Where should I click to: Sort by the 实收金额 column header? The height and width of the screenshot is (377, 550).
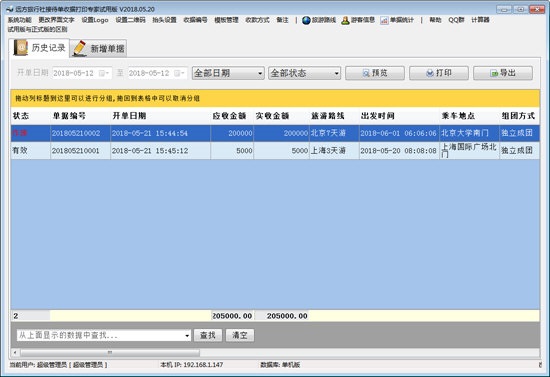coord(281,116)
